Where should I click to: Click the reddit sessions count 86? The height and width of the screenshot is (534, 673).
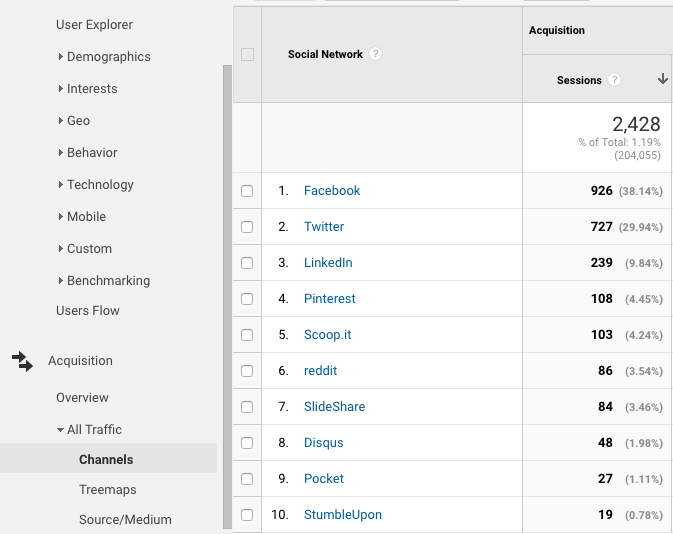pos(605,371)
